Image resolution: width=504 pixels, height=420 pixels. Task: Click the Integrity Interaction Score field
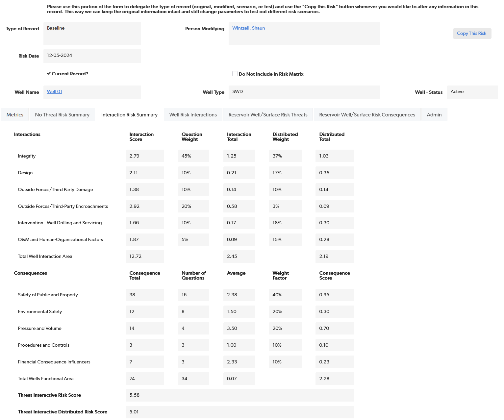[144, 156]
